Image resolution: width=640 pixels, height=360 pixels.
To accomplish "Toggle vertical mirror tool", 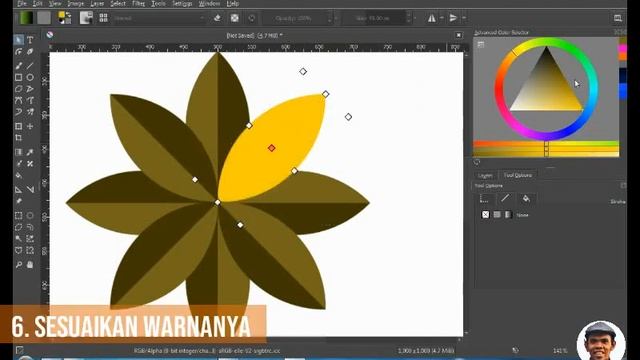I will [453, 18].
